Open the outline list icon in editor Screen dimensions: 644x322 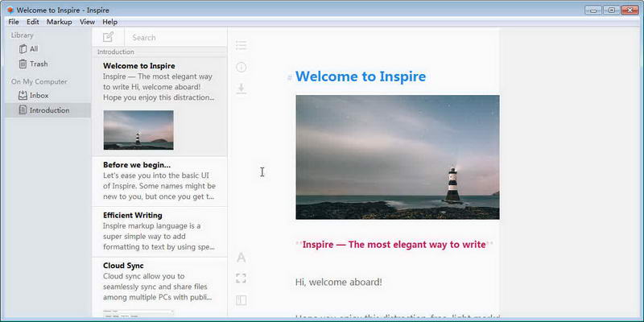click(241, 45)
